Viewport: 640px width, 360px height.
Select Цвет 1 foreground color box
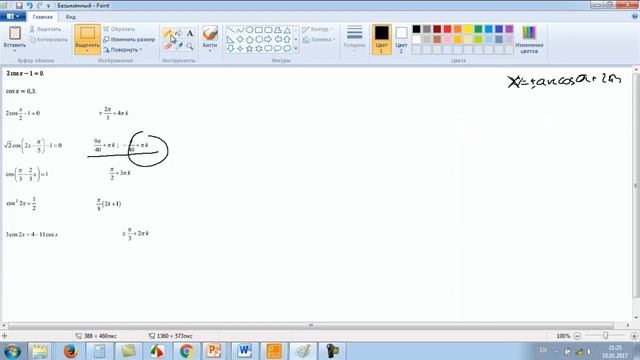point(381,39)
